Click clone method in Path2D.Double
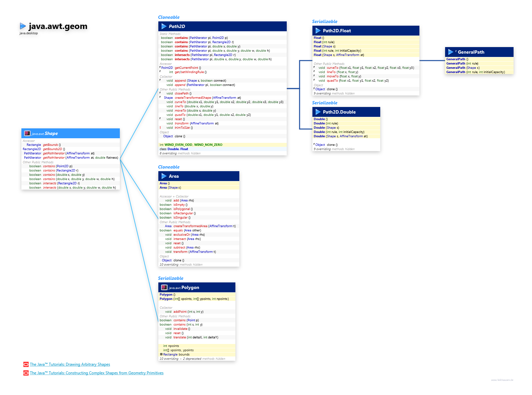Screen dimensions: 532x395 click(x=332, y=145)
